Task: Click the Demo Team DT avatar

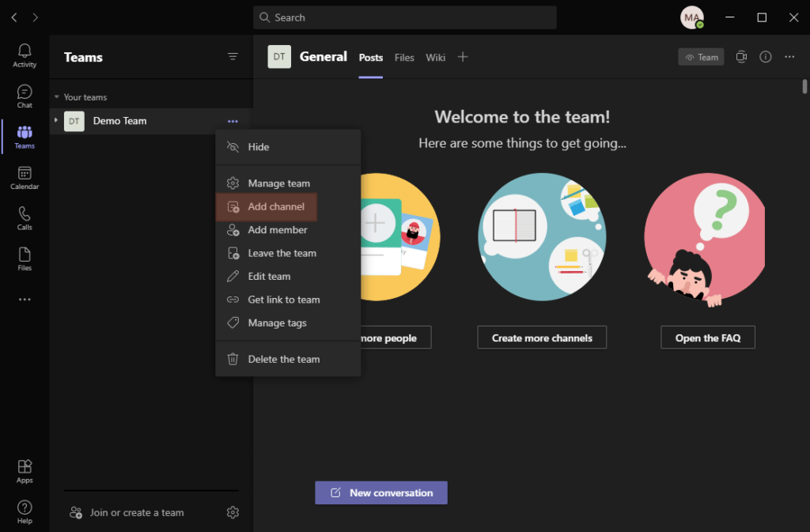Action: 74,121
